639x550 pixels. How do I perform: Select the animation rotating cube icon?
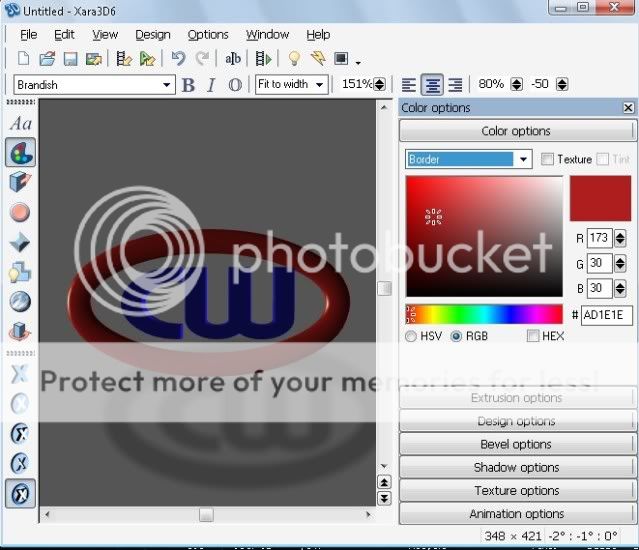(x=20, y=331)
